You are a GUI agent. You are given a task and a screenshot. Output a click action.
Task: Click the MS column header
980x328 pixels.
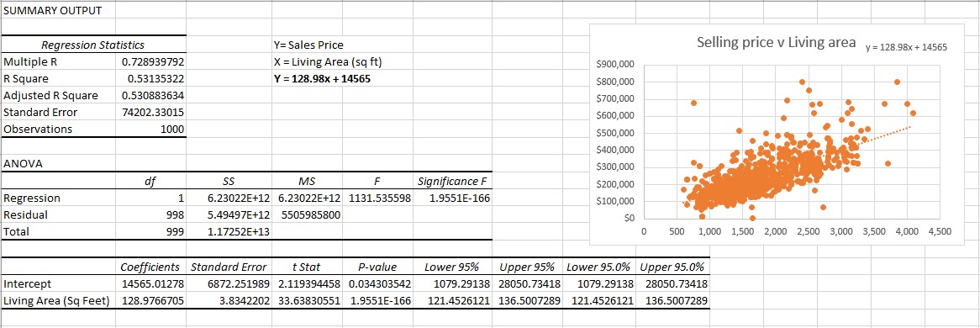tap(306, 182)
